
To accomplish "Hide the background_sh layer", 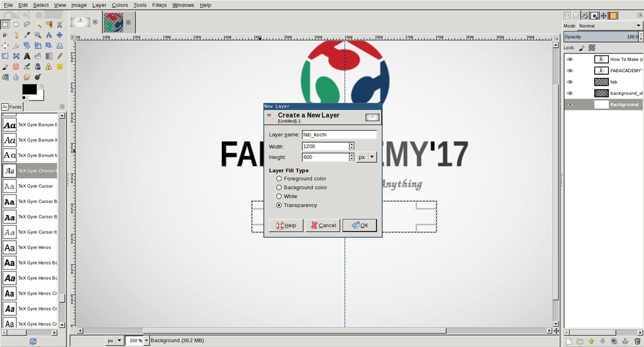I will pos(570,93).
